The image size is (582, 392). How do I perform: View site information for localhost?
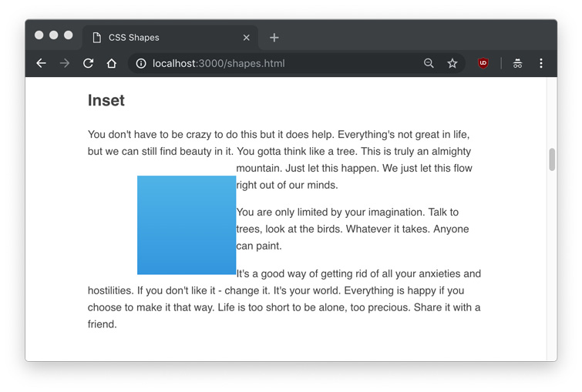tap(141, 63)
